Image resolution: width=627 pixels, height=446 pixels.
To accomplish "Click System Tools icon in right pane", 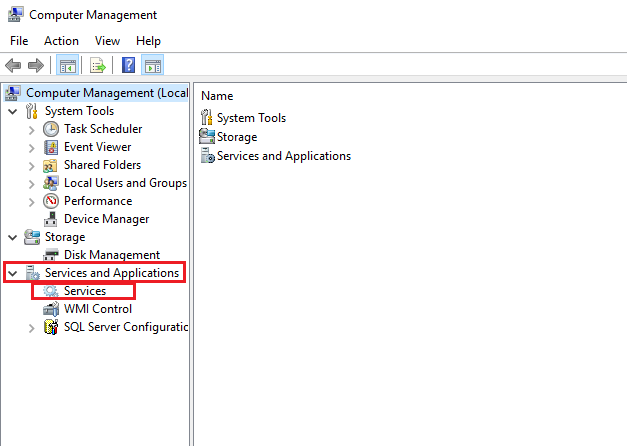I will click(x=207, y=118).
